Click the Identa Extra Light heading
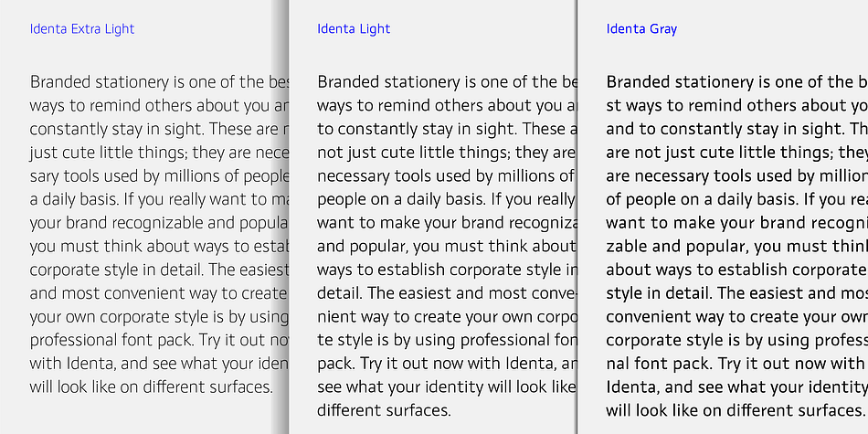The image size is (868, 434). (82, 29)
